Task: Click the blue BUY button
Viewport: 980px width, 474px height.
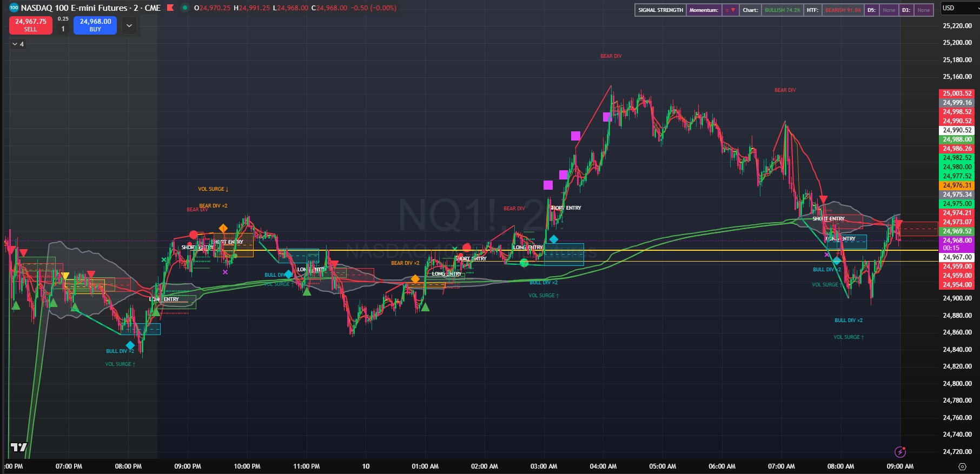Action: [95, 25]
